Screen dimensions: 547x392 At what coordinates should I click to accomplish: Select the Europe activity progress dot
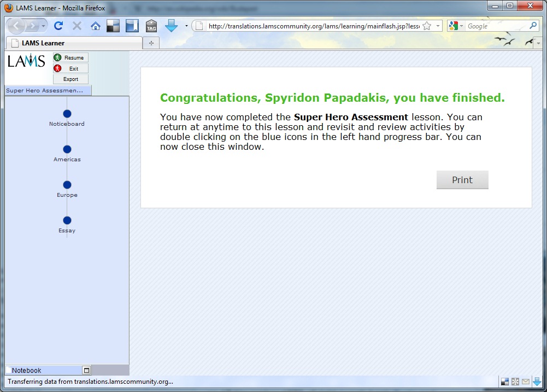(67, 185)
